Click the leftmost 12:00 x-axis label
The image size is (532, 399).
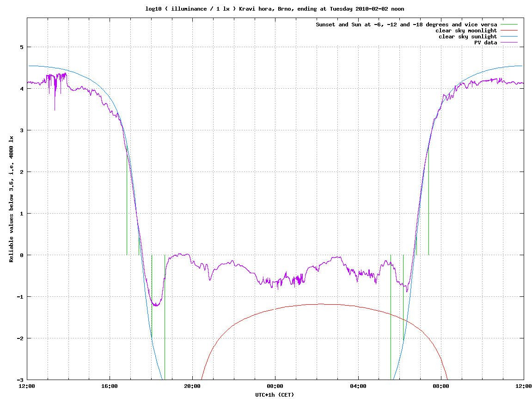[x=27, y=386]
